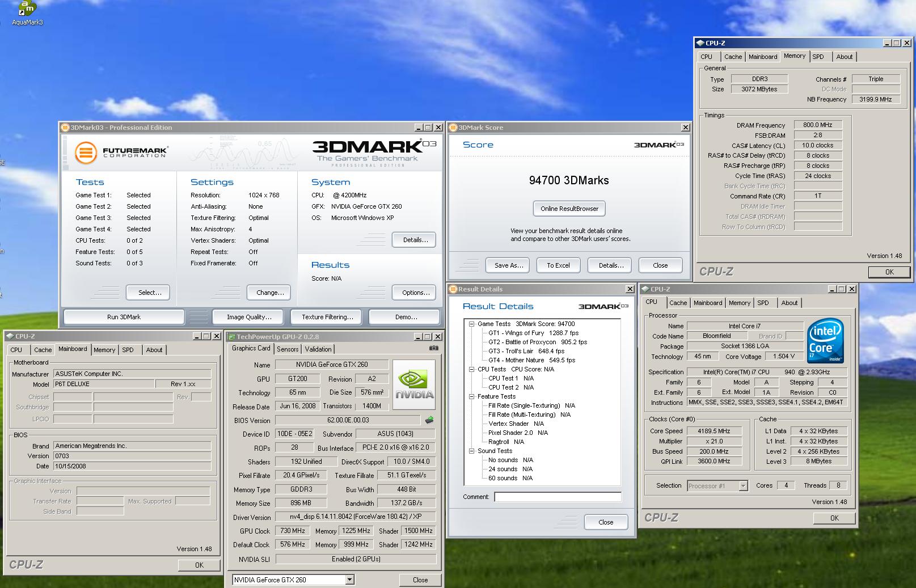Screen dimensions: 916x588
Task: Open Mainboard tab in CPU-Z Memory window
Action: 763,57
